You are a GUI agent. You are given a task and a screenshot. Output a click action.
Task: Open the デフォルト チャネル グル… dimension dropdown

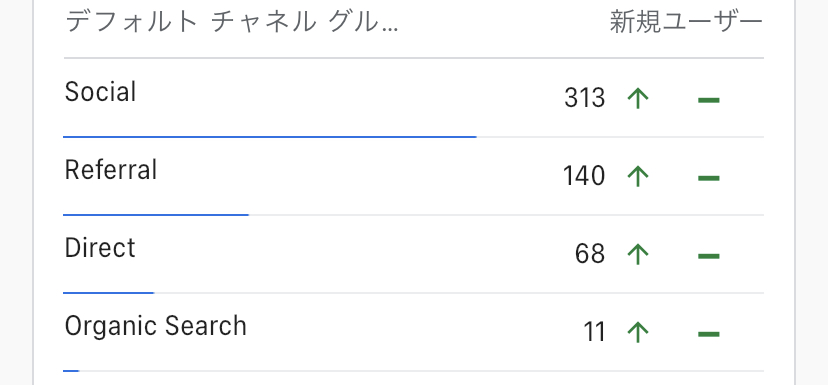231,23
